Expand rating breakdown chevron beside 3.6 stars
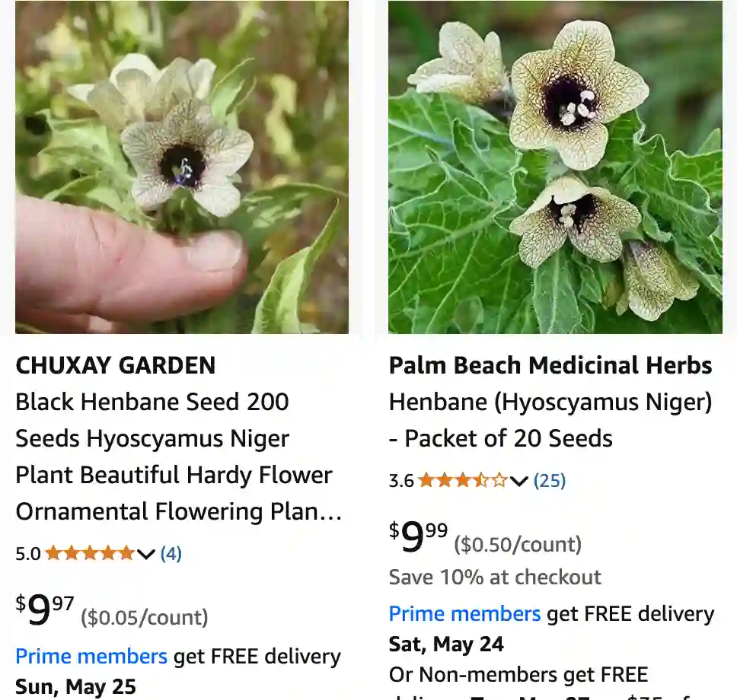737x700 pixels. click(x=519, y=481)
